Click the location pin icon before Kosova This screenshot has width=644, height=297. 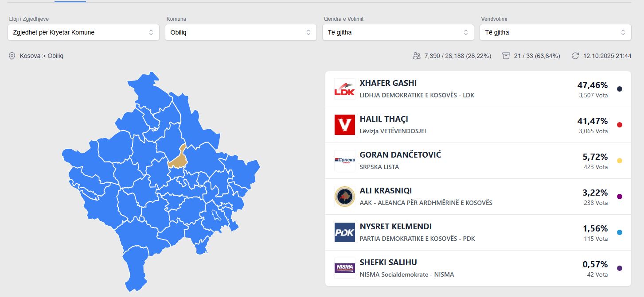12,56
